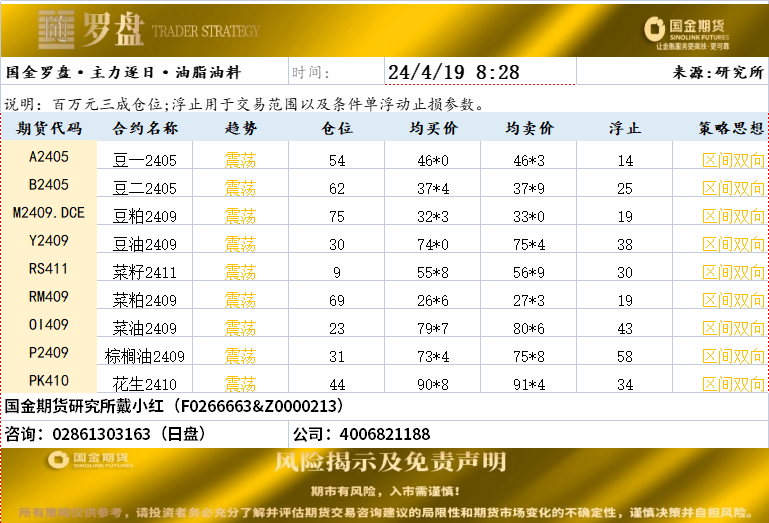The height and width of the screenshot is (523, 769).
Task: Select average sell price 46*3
Action: click(x=529, y=161)
